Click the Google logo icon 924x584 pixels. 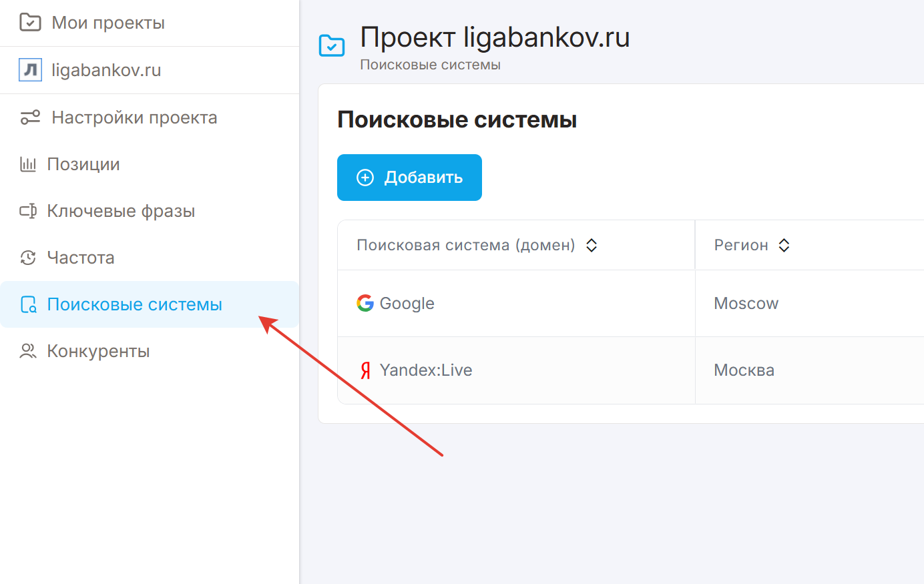(365, 303)
